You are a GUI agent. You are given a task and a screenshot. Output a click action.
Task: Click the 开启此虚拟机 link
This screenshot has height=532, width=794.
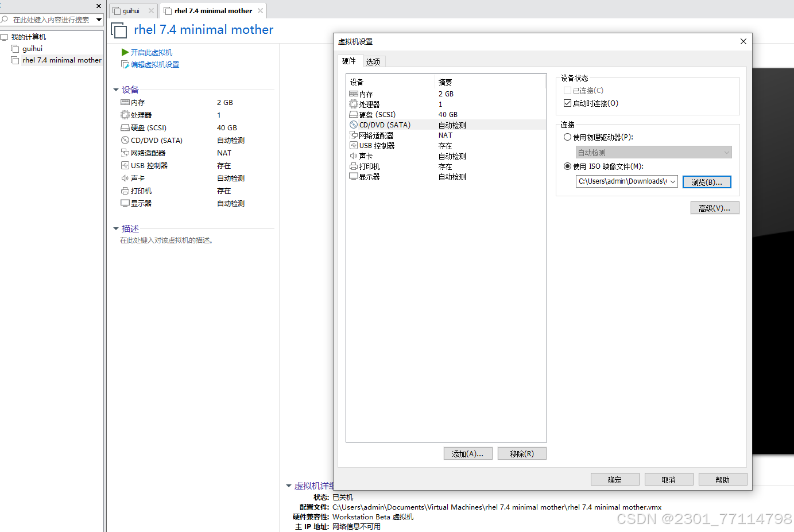(152, 52)
